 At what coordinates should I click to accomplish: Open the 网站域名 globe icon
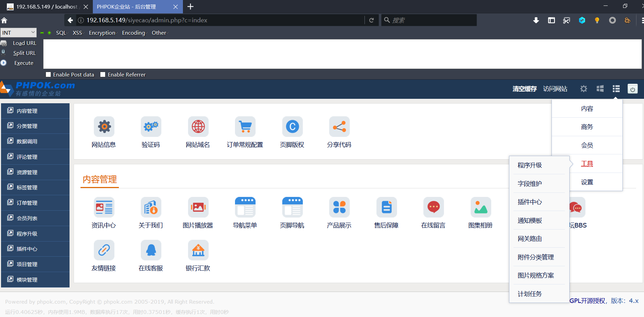[198, 127]
